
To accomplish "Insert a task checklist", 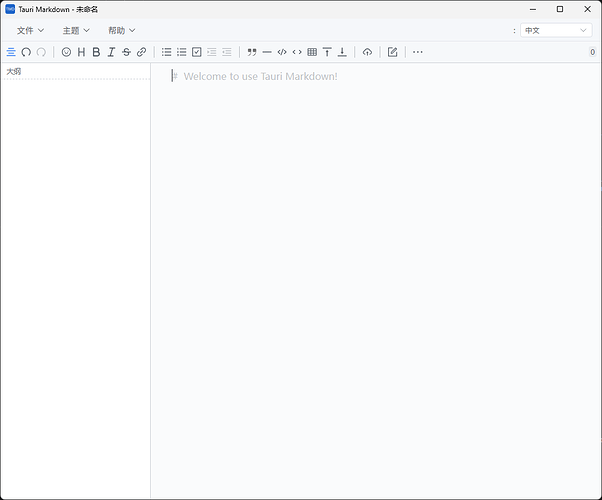I will (x=197, y=52).
